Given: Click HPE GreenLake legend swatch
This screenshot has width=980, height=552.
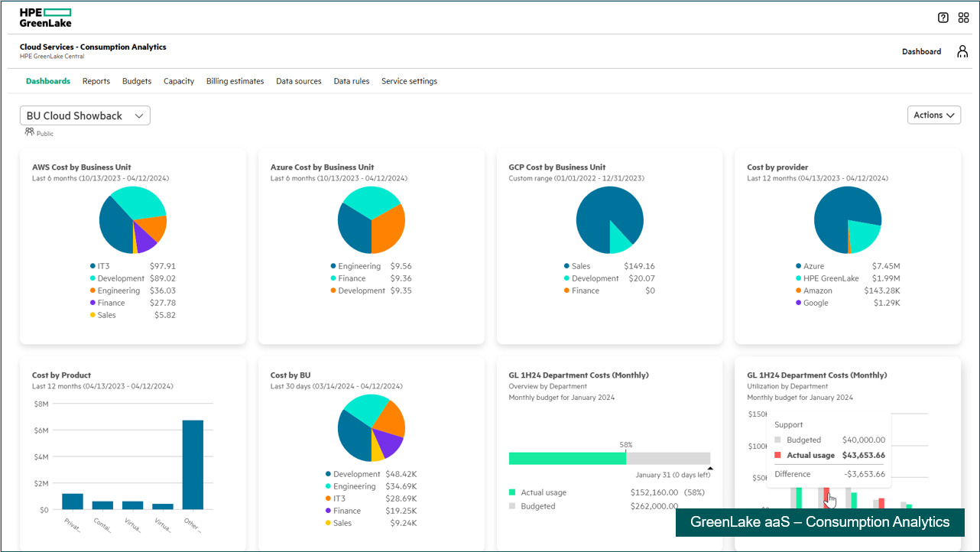Looking at the screenshot, I should click(798, 278).
